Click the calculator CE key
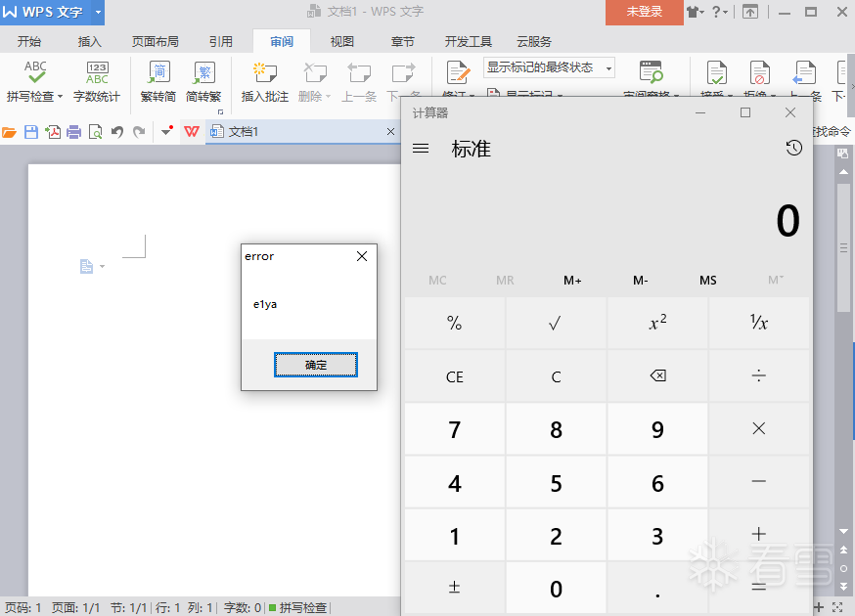This screenshot has width=855, height=616. coord(455,376)
